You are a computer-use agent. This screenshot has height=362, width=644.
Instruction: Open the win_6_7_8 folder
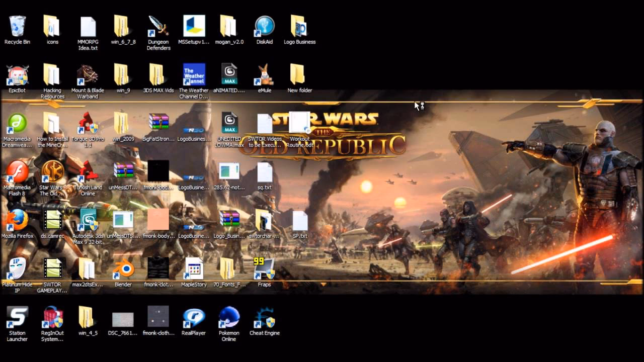click(123, 26)
